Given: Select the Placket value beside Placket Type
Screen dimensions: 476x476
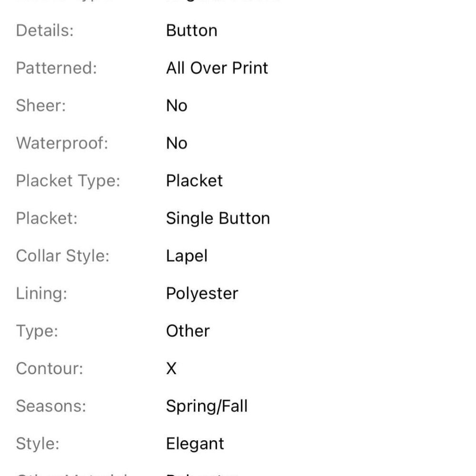Looking at the screenshot, I should pyautogui.click(x=194, y=181).
